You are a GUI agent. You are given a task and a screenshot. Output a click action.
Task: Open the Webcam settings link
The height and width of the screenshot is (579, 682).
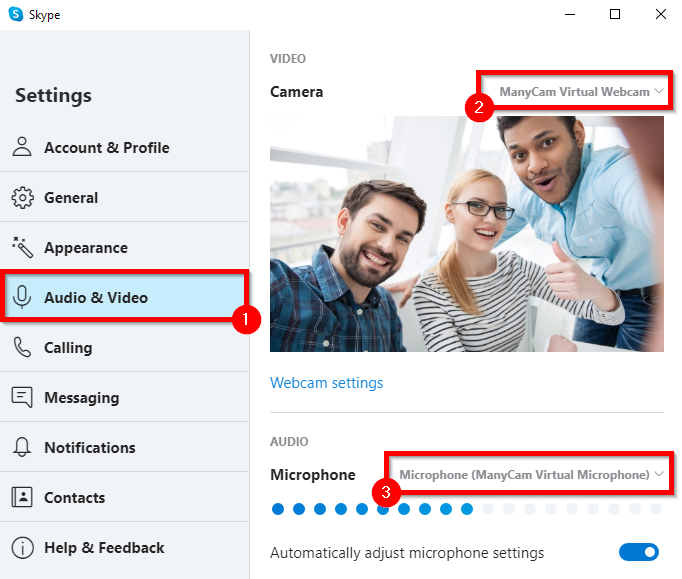(x=326, y=382)
